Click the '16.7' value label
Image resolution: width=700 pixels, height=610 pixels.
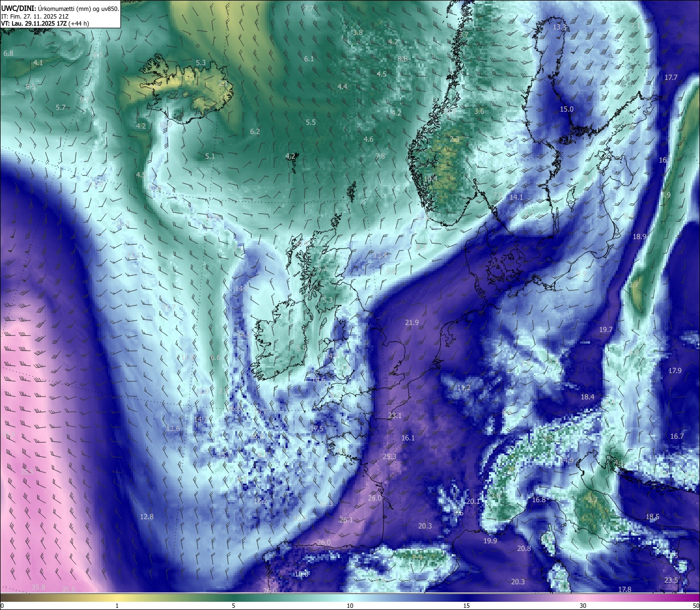tap(677, 436)
